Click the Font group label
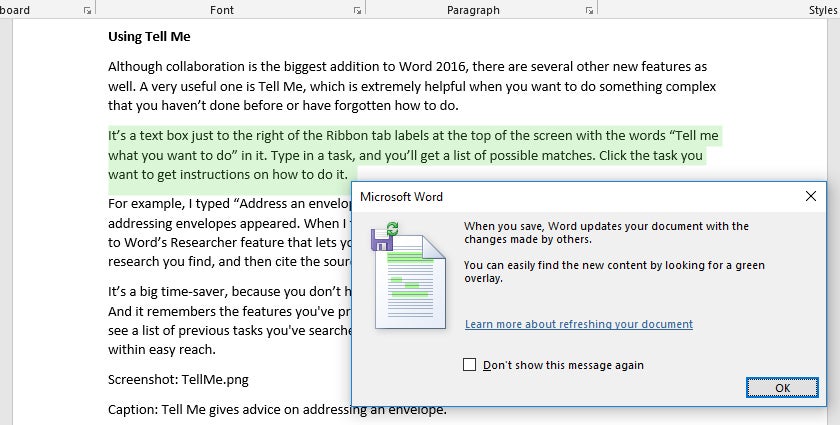The width and height of the screenshot is (840, 425). [222, 10]
